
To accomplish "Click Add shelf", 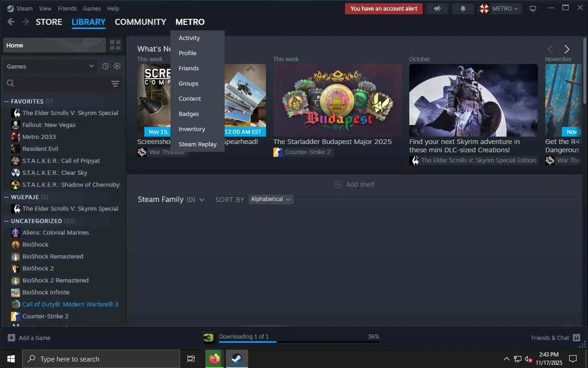I will tap(355, 184).
